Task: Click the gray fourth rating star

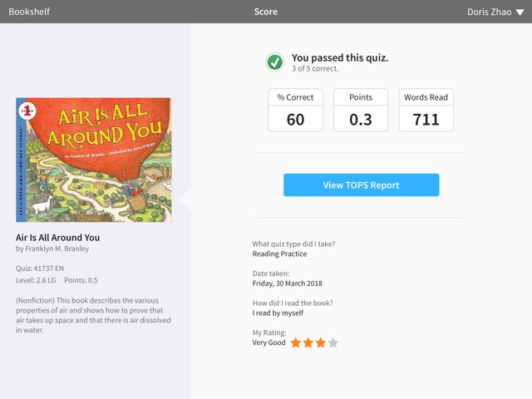Action: (x=333, y=342)
